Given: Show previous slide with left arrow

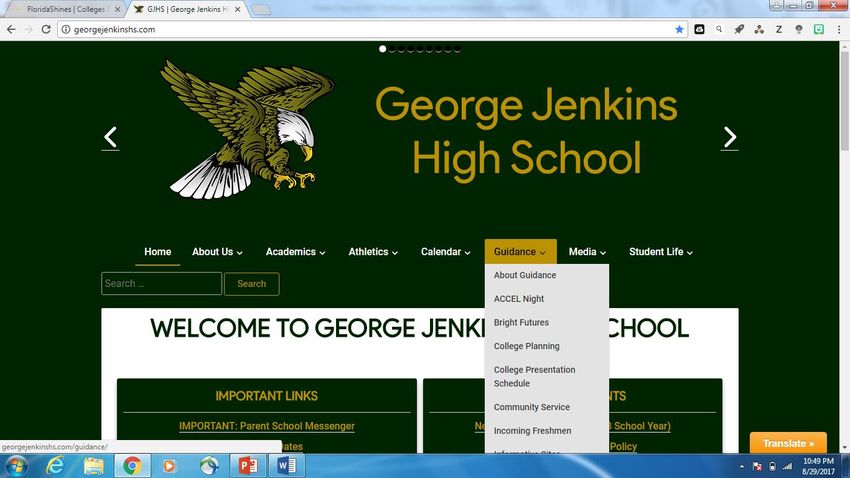Looking at the screenshot, I should 110,138.
